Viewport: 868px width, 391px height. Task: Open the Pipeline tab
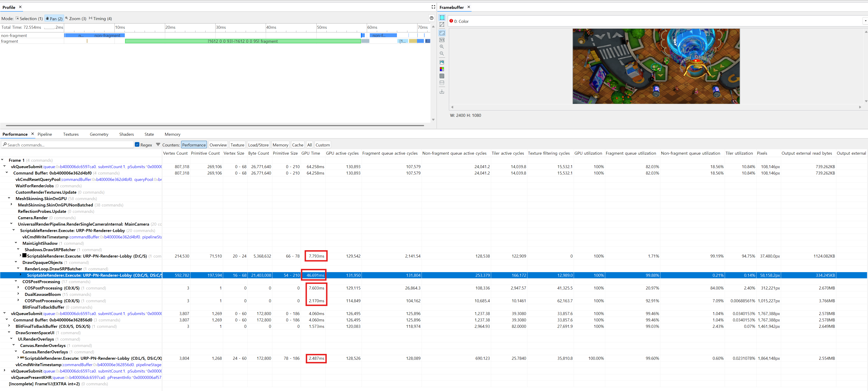pos(45,134)
